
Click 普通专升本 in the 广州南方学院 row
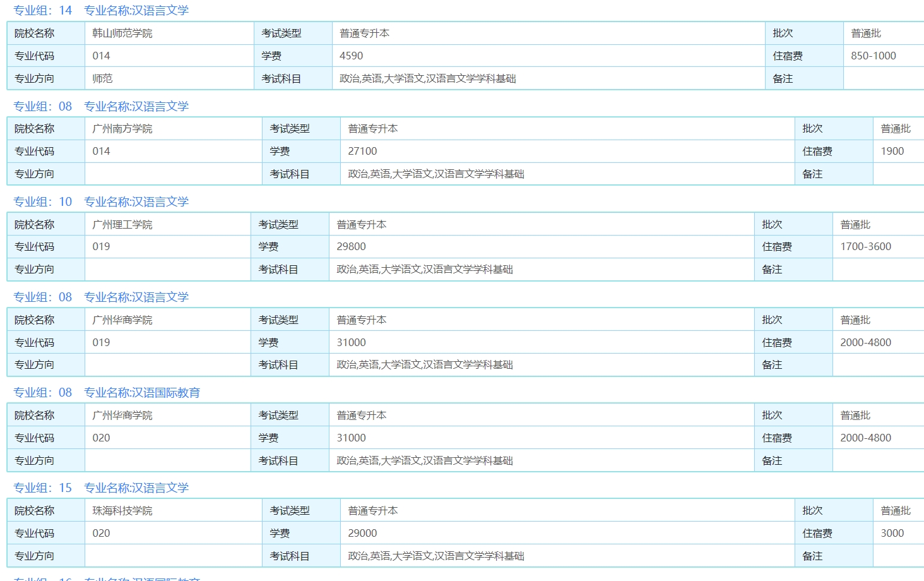(373, 129)
